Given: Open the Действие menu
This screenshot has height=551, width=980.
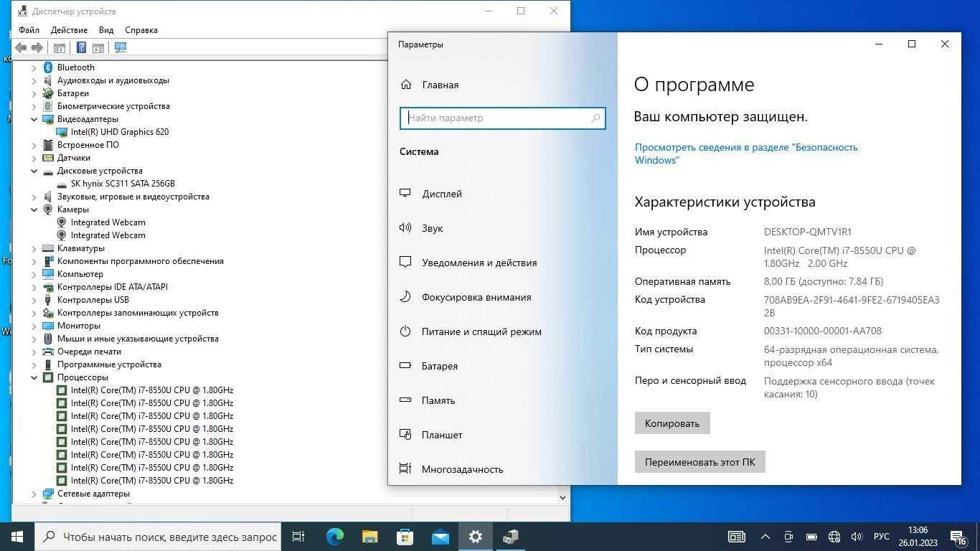Looking at the screenshot, I should (x=69, y=30).
